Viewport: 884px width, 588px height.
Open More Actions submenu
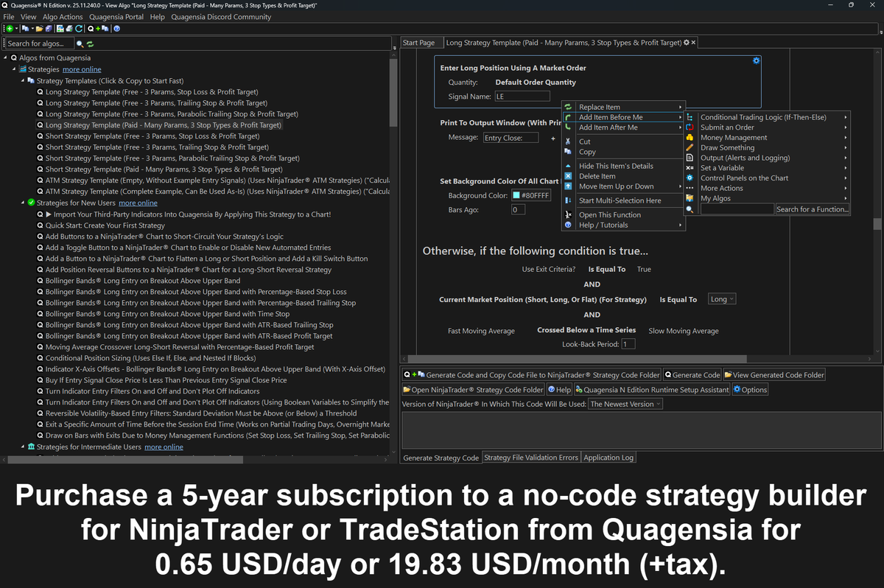[x=767, y=188]
